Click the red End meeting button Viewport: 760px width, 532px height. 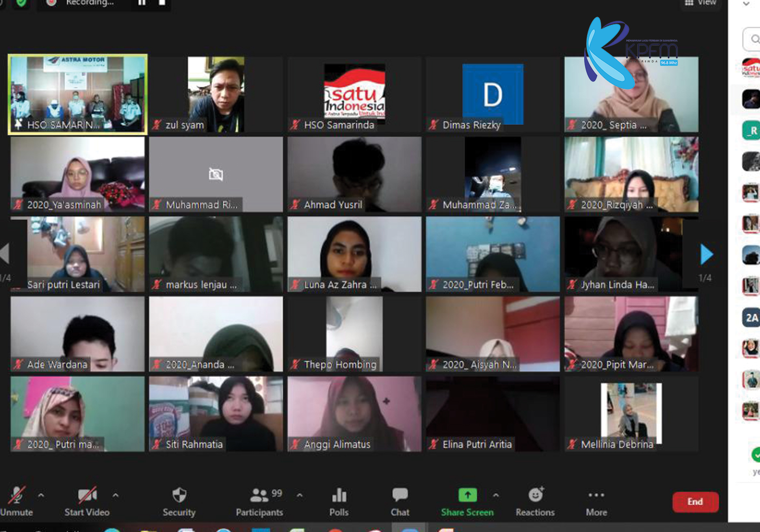(x=696, y=502)
